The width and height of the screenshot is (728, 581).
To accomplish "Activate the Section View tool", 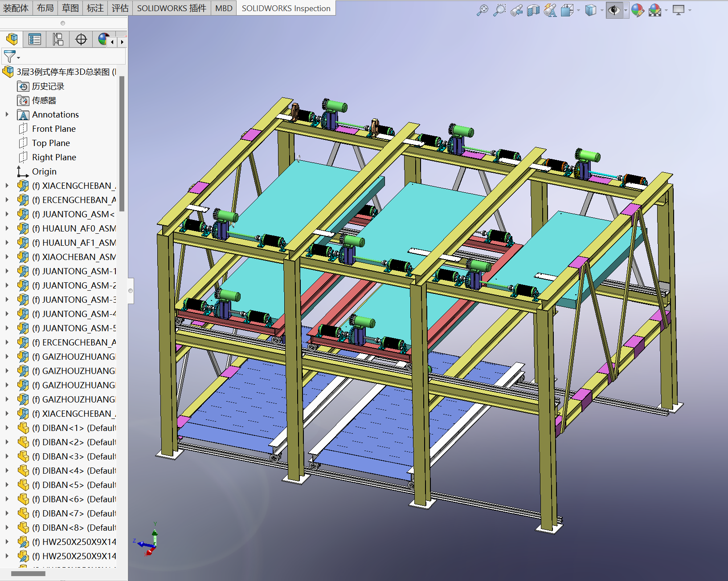I will coord(533,10).
